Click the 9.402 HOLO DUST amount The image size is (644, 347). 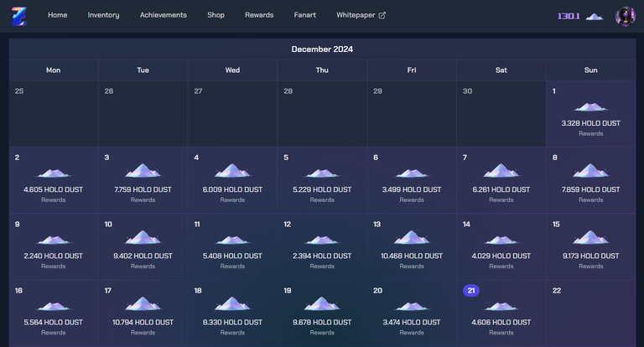tap(143, 256)
